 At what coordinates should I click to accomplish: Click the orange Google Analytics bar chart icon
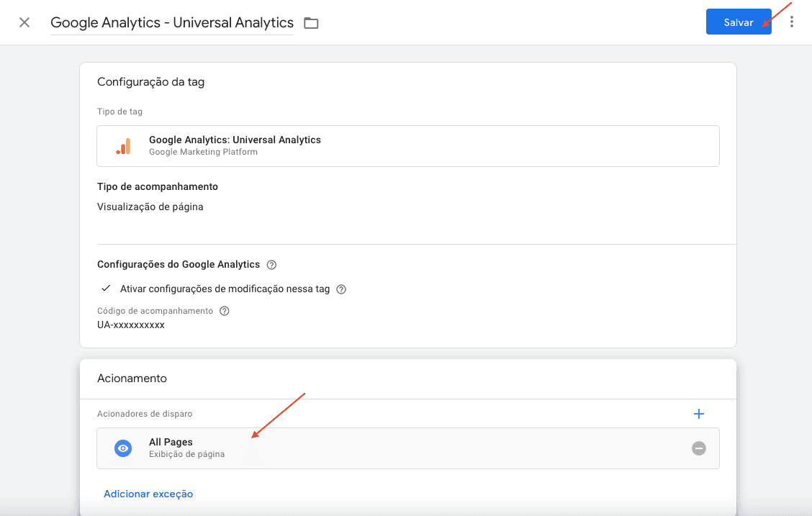point(124,146)
